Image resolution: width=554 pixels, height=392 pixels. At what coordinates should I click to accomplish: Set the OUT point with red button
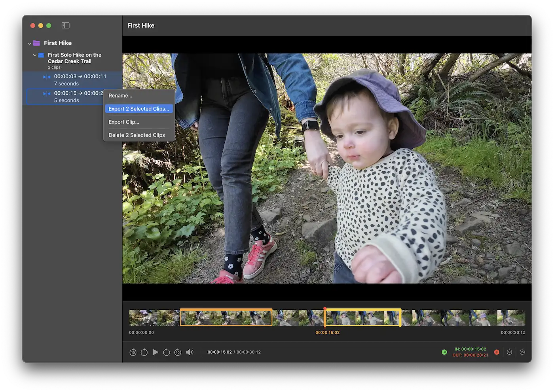[x=497, y=352]
